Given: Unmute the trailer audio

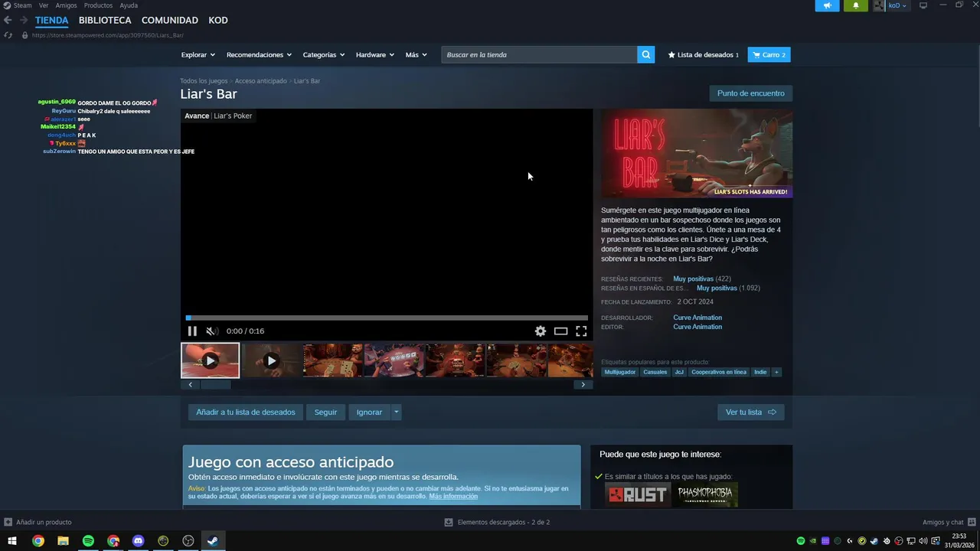Looking at the screenshot, I should point(212,331).
